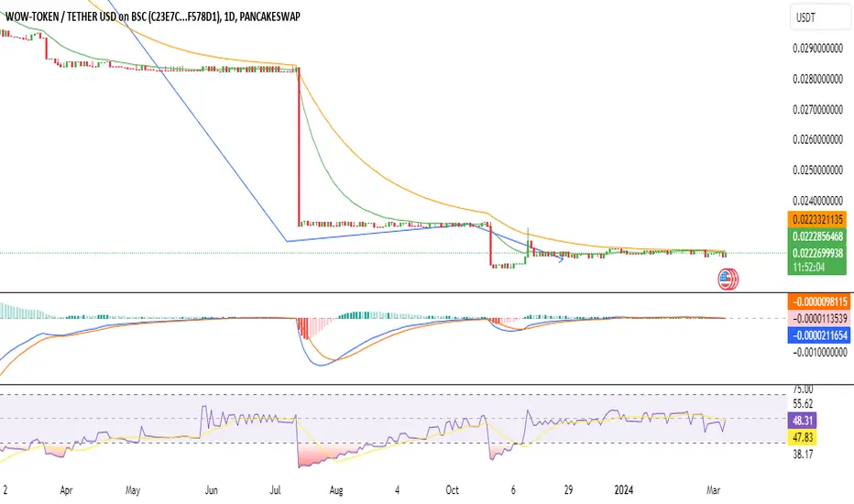The height and width of the screenshot is (504, 854).
Task: Click the -0.0010000000 MACD axis label
Action: [819, 353]
